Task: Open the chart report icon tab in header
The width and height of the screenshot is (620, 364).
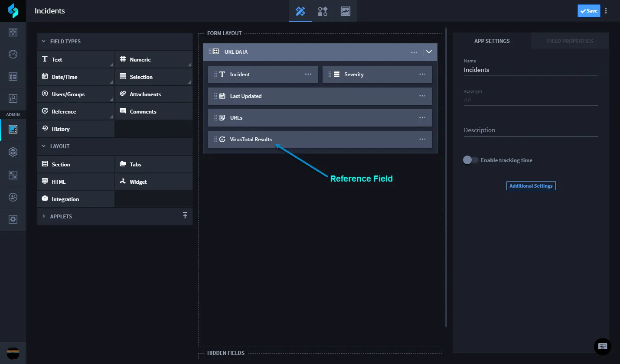Action: tap(346, 11)
